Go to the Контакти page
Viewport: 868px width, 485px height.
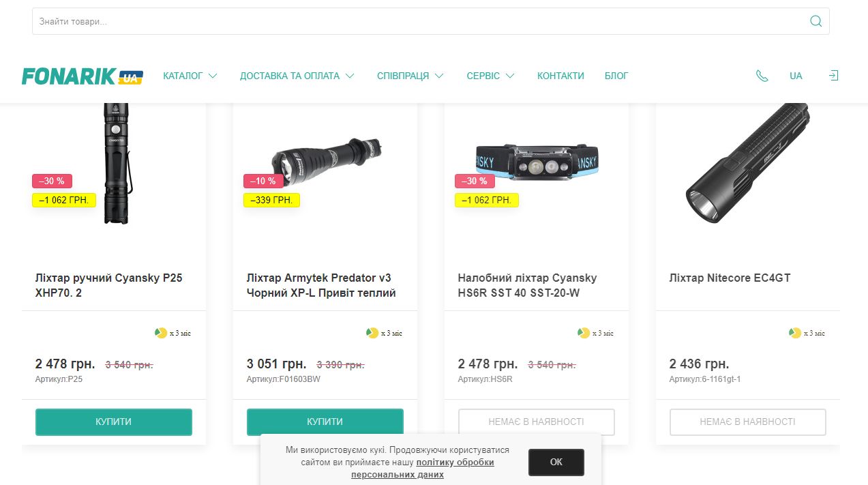click(560, 76)
